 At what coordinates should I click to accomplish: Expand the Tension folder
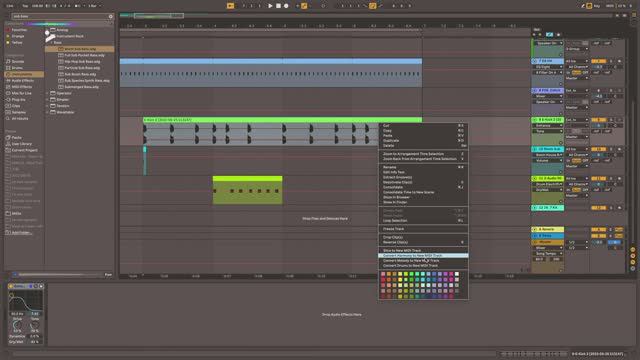(x=47, y=106)
